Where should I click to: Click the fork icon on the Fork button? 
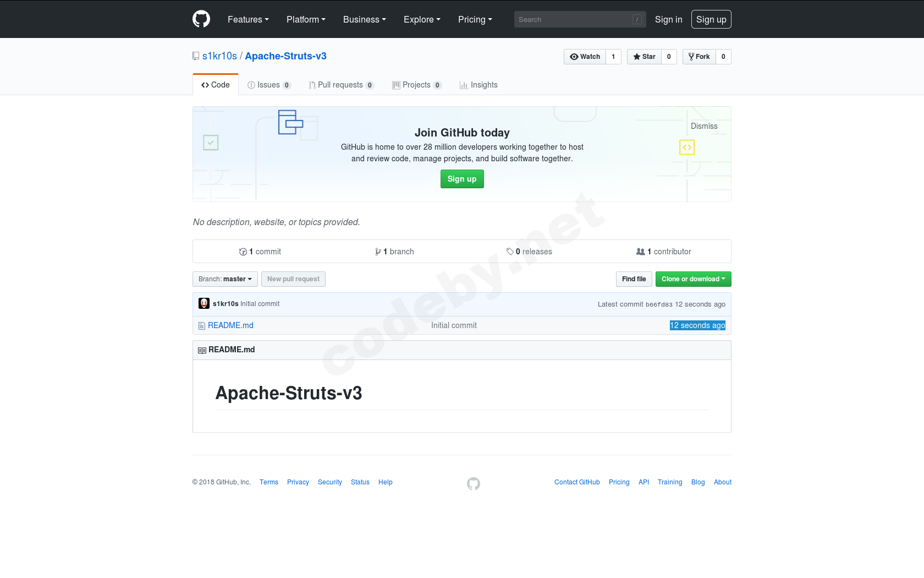click(x=690, y=56)
